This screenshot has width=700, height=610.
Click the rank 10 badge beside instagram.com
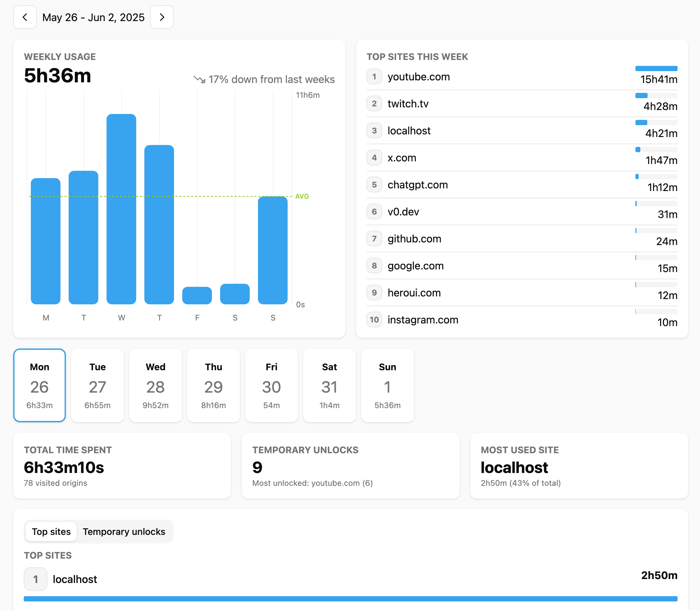(374, 319)
